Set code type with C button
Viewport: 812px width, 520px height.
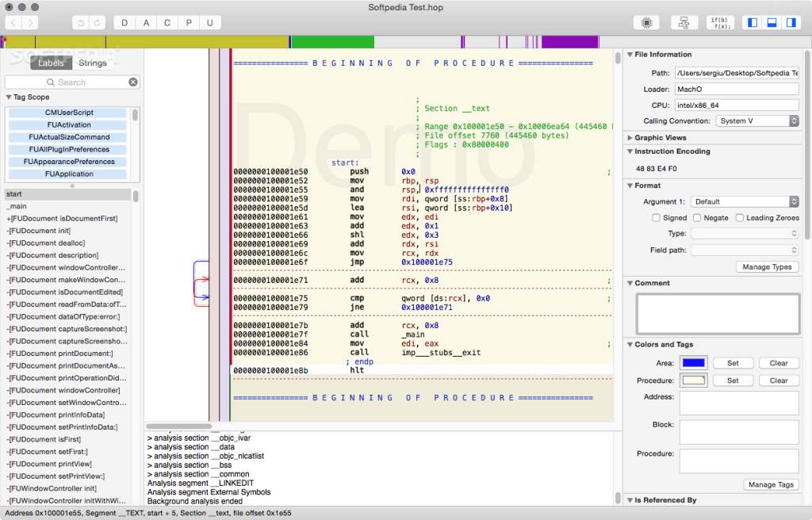coord(167,23)
